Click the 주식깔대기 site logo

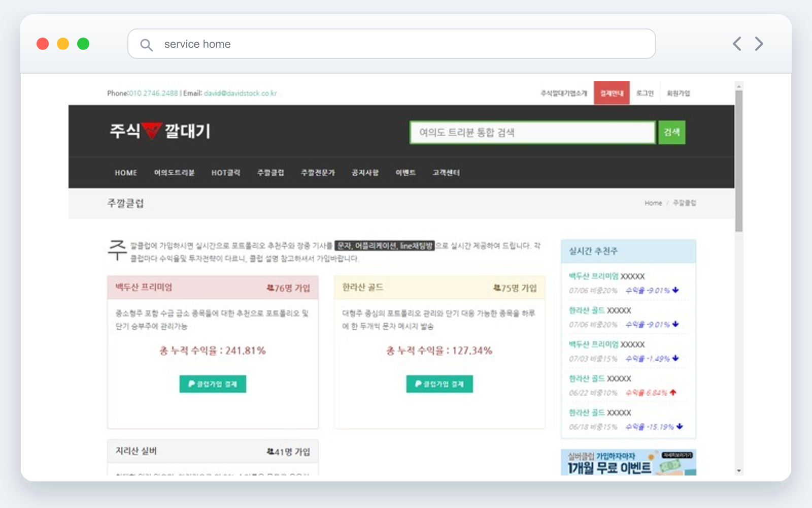(159, 131)
